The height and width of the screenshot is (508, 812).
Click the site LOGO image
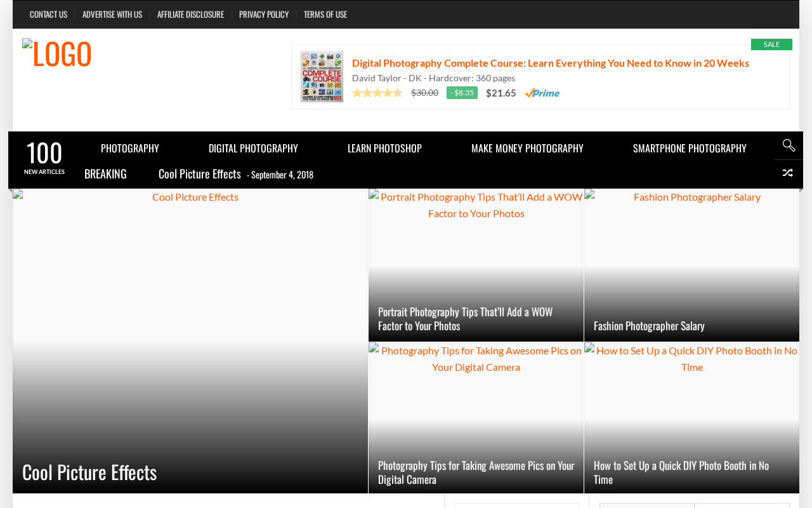[57, 53]
